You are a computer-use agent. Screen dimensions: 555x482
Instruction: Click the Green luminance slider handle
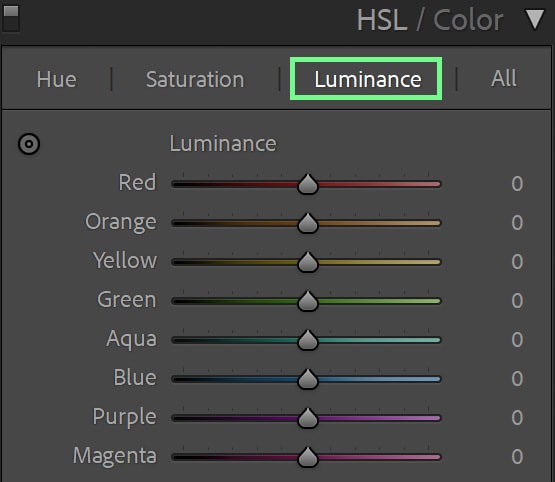click(x=308, y=301)
